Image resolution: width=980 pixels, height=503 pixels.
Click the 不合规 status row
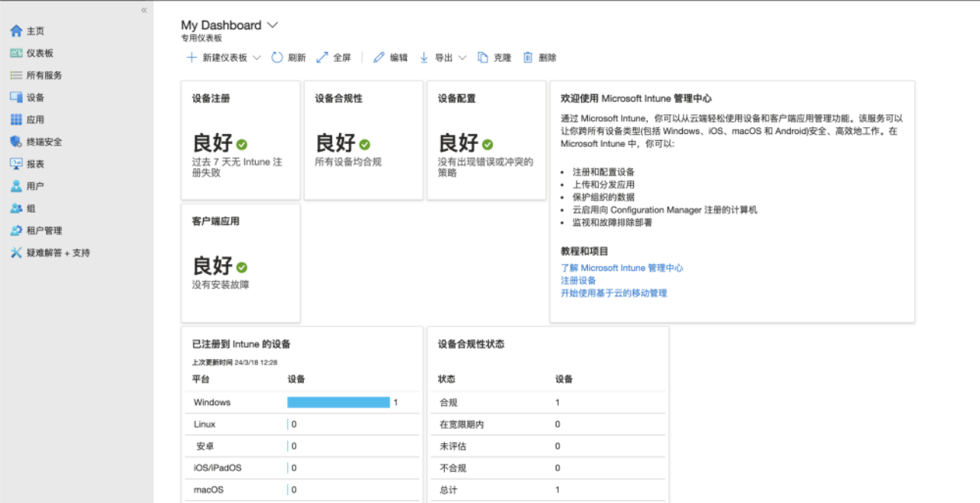tap(548, 468)
